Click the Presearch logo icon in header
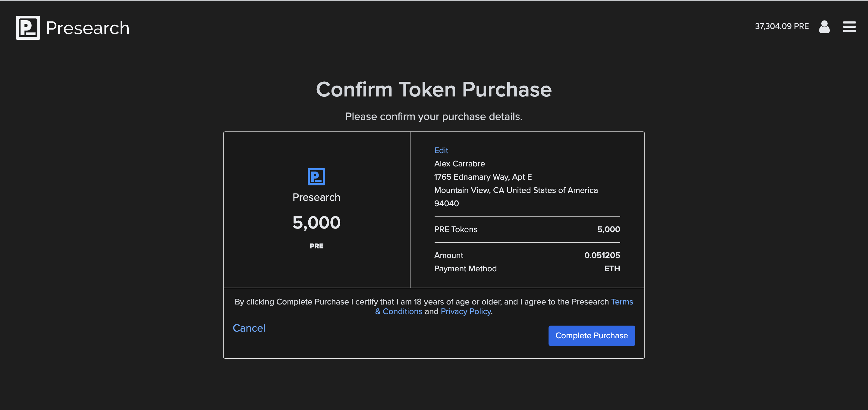Image resolution: width=868 pixels, height=410 pixels. pos(28,28)
